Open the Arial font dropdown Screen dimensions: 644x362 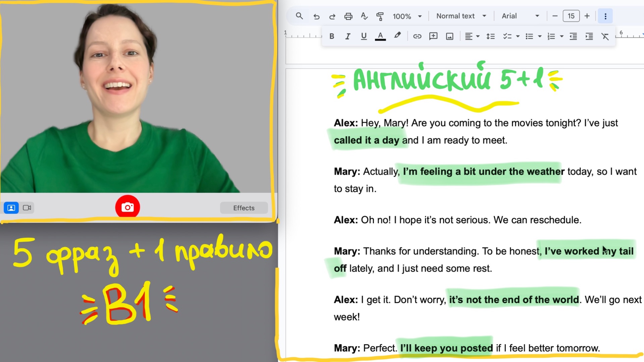520,16
